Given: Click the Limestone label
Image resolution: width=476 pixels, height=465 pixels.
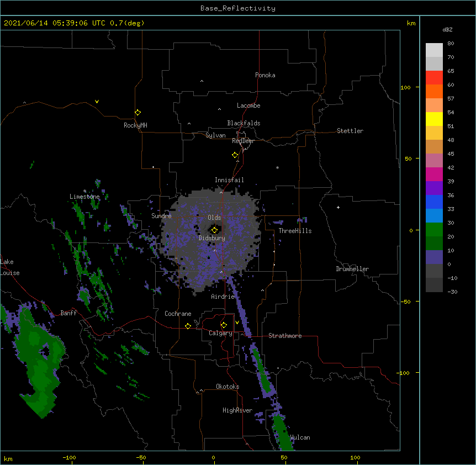Looking at the screenshot, I should [x=84, y=197].
